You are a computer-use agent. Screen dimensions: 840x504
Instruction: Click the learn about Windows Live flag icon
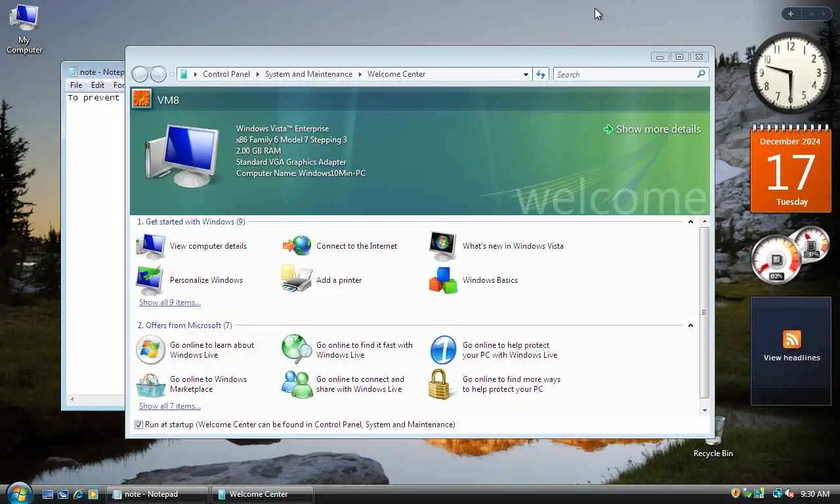(x=150, y=350)
